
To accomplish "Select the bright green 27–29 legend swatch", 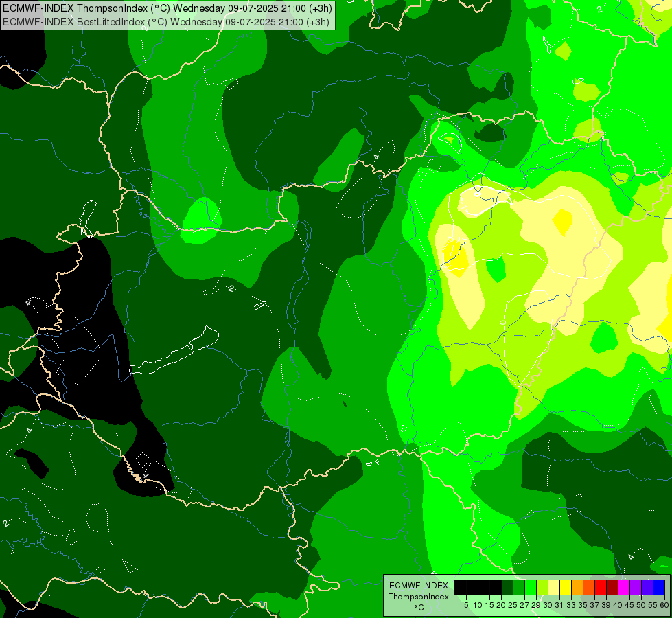I will coord(531,587).
